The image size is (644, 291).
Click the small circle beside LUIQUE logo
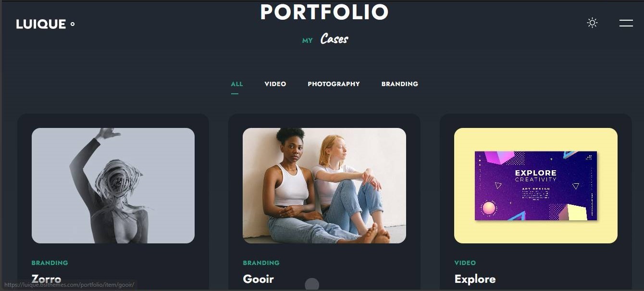(x=73, y=24)
